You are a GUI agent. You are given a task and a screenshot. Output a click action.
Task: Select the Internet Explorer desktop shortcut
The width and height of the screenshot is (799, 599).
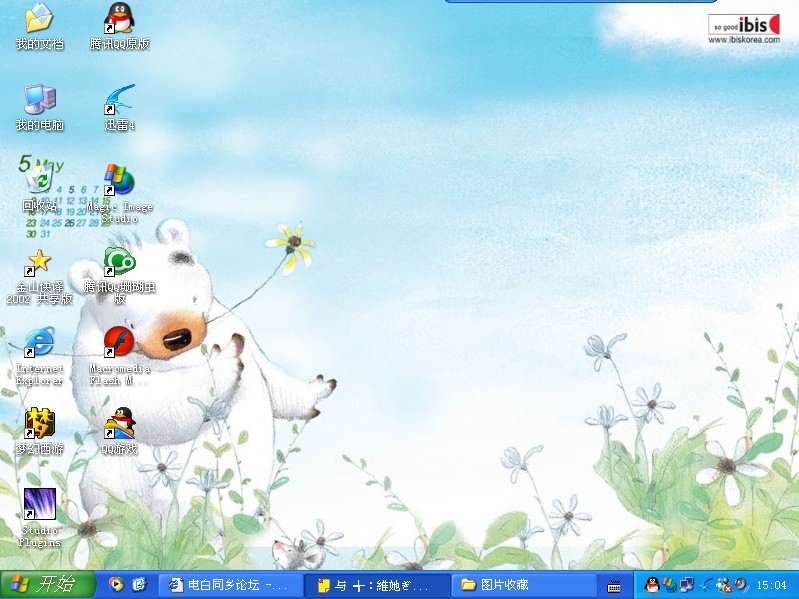(39, 343)
